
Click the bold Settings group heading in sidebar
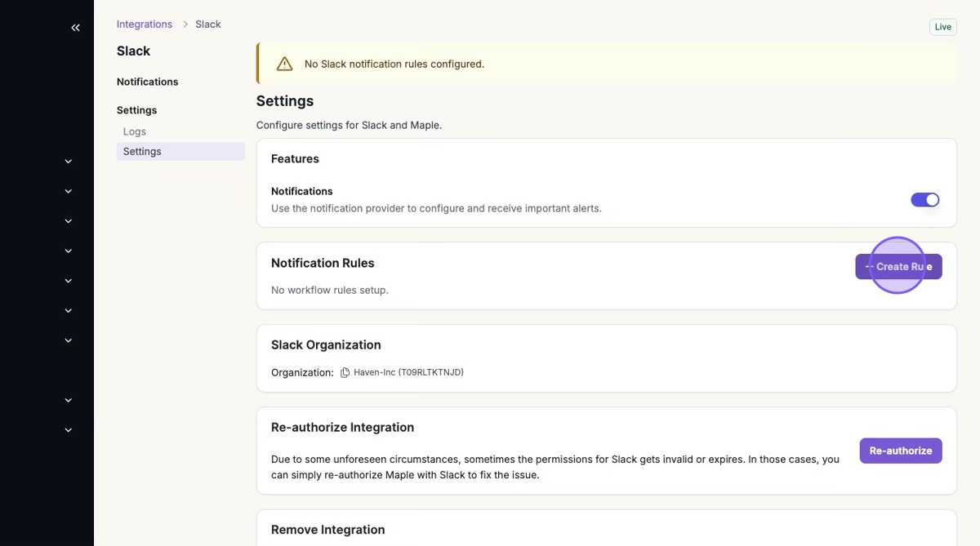click(x=136, y=110)
